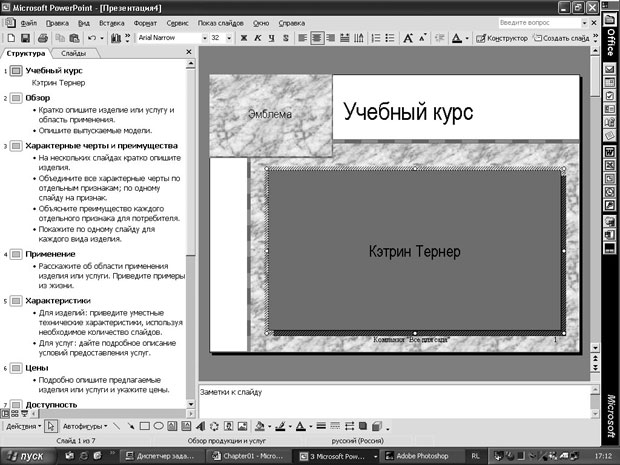This screenshot has width=620, height=465.
Task: Open the Действия drawing menu
Action: click(23, 426)
